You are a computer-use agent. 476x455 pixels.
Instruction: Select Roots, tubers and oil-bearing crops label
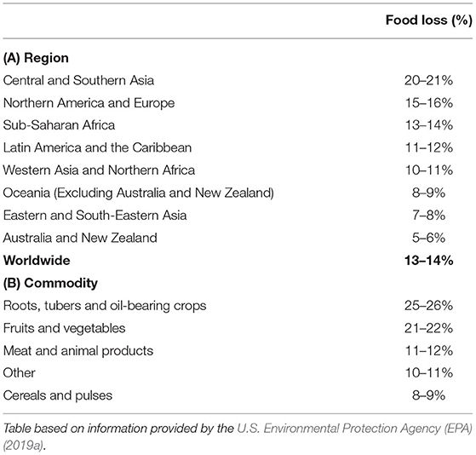pyautogui.click(x=105, y=306)
